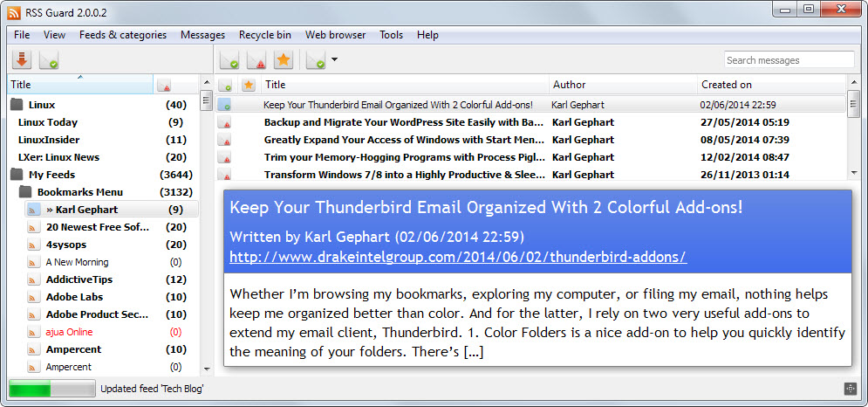The width and height of the screenshot is (868, 407).
Task: Click the Bookmarks Menu folder icon
Action: point(25,192)
